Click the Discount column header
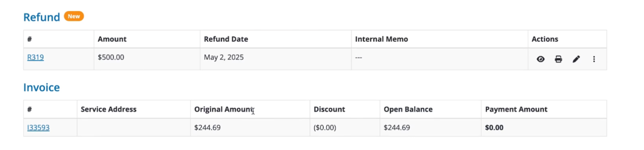The image size is (644, 150). [329, 109]
